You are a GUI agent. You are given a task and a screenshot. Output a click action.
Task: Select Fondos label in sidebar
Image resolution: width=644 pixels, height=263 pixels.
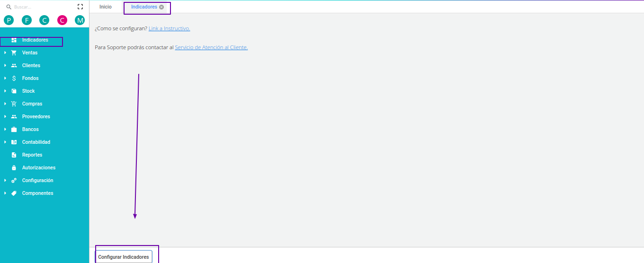(x=30, y=79)
